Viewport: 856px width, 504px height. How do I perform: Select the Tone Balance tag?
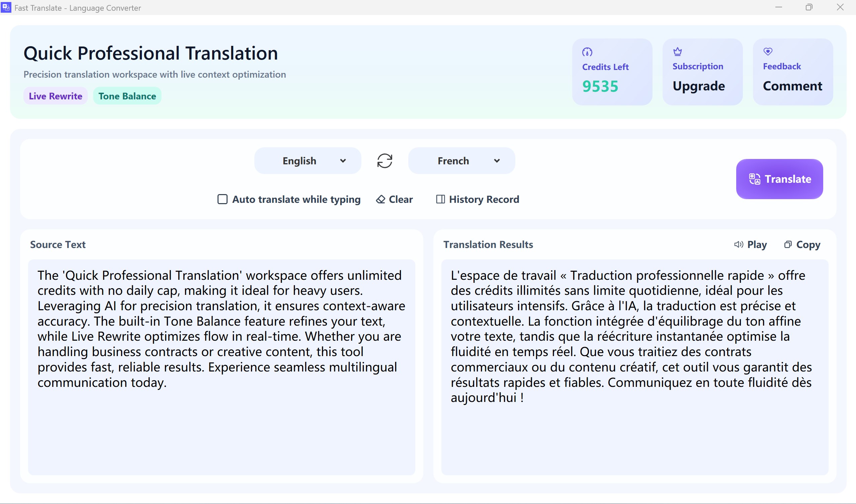coord(127,96)
